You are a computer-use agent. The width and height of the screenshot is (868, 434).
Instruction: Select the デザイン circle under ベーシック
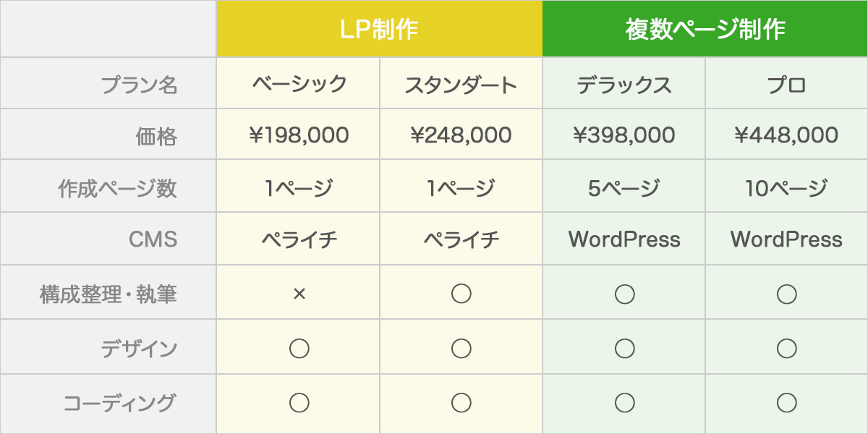(299, 349)
